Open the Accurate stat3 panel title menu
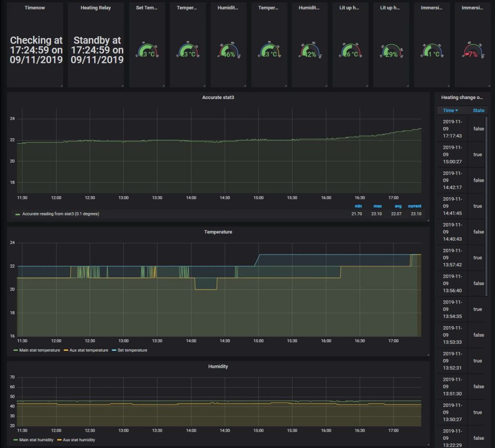The height and width of the screenshot is (448, 495). tap(218, 98)
